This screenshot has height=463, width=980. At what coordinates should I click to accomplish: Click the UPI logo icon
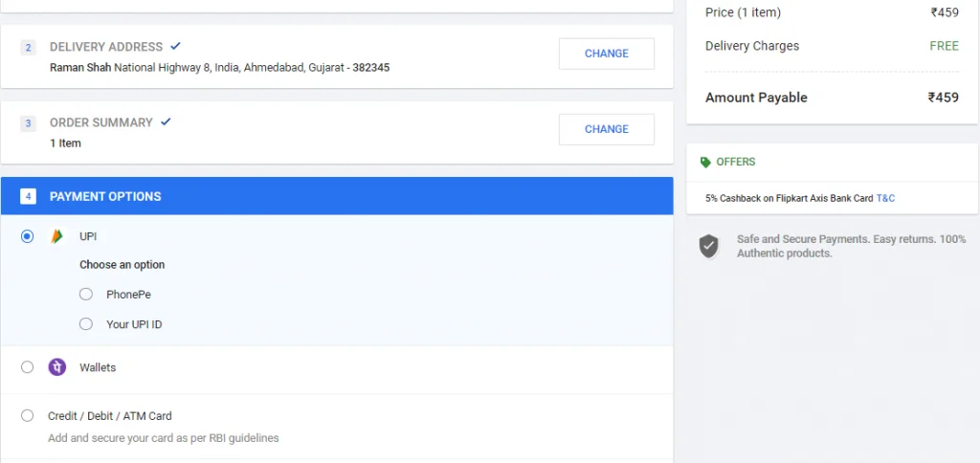(56, 236)
